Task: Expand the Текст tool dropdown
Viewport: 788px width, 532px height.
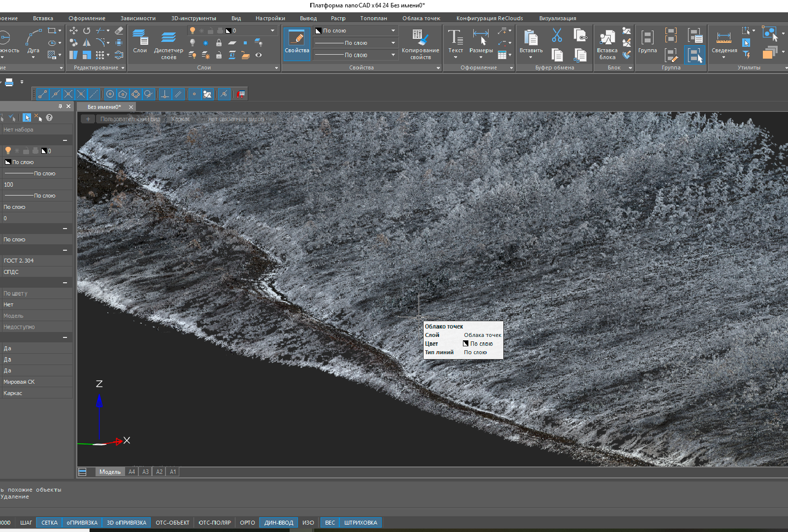Action: 456,57
